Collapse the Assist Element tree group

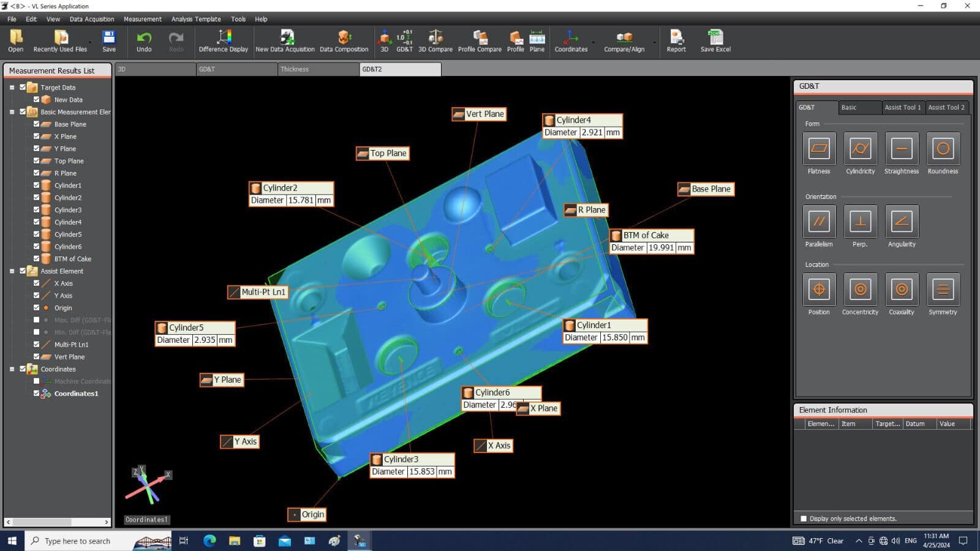pos(12,271)
